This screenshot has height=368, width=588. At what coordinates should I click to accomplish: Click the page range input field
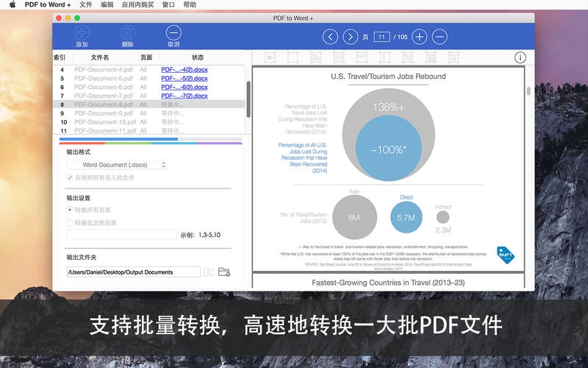pos(121,234)
